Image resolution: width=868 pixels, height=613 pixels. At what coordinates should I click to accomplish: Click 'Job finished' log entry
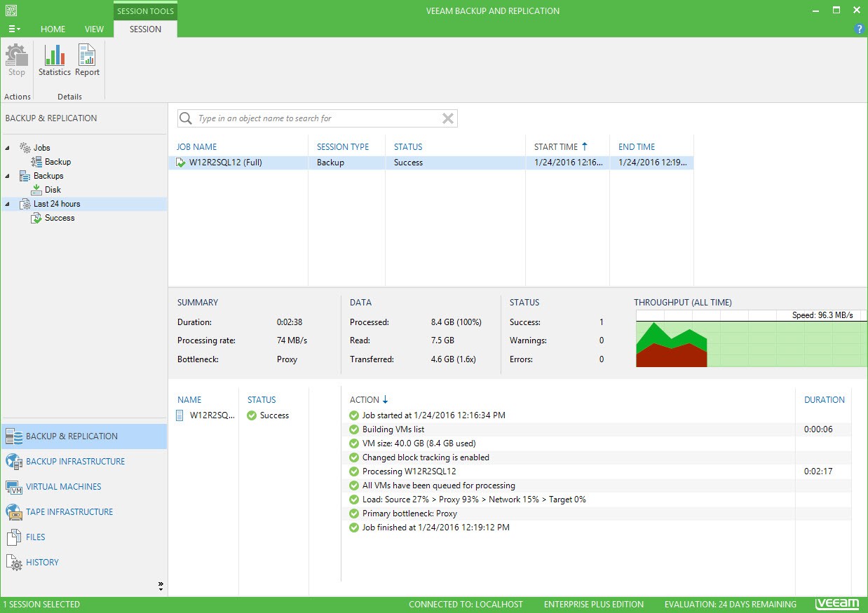[435, 528]
